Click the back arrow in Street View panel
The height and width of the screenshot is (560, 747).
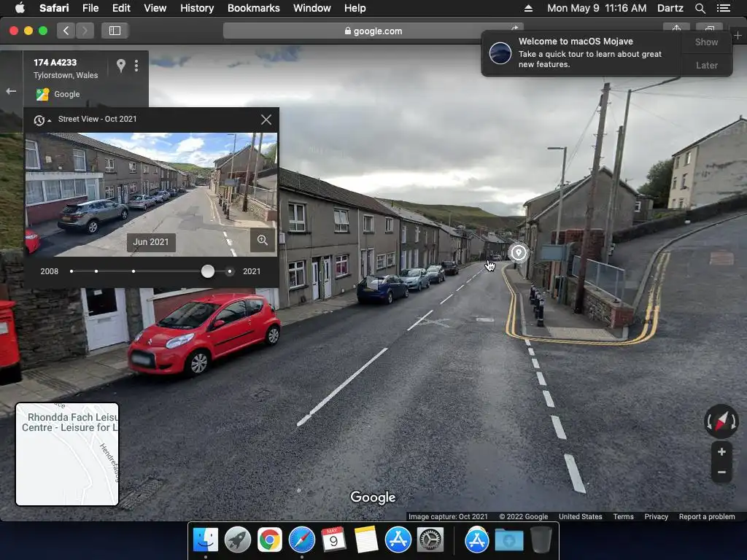11,91
